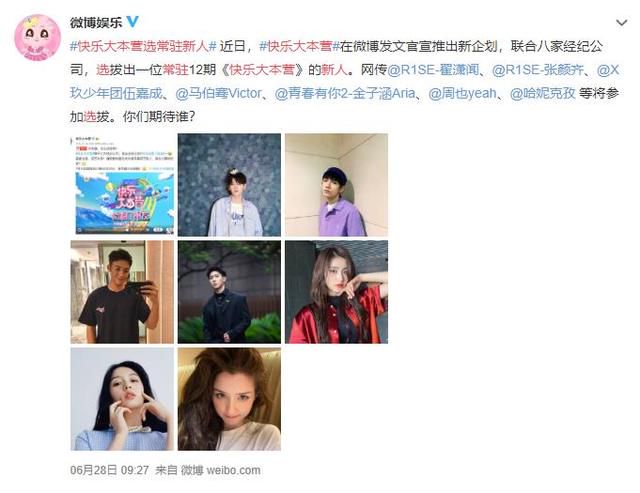
Task: Open the Happy Camp announcement screenshot thumbnail
Action: (122, 184)
